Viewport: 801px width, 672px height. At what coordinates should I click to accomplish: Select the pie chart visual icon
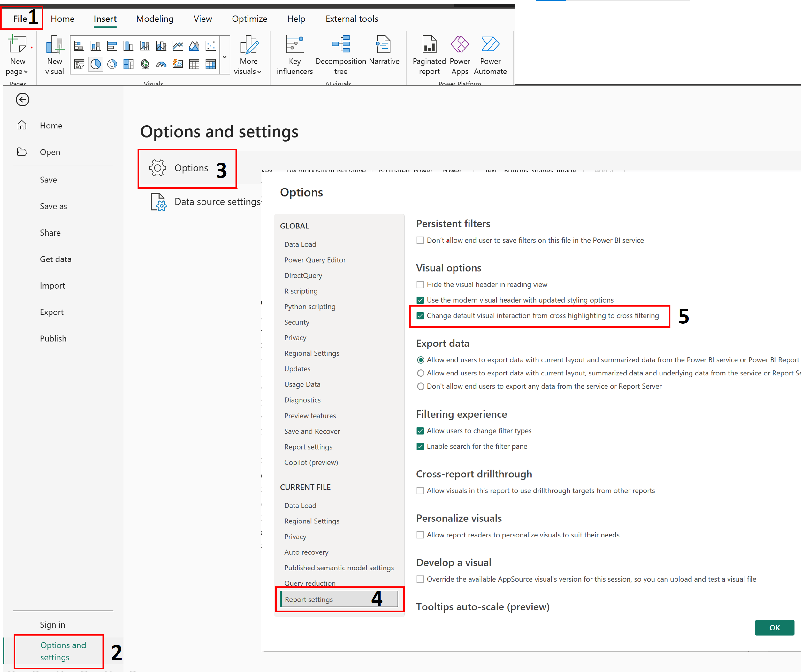click(x=95, y=64)
